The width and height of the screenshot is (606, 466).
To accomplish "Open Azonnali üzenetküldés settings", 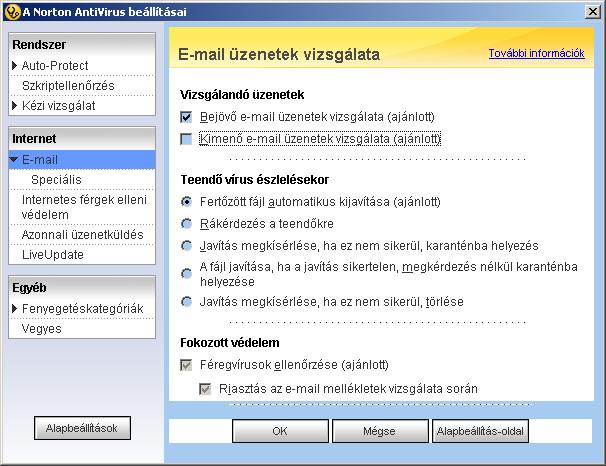I will click(82, 235).
